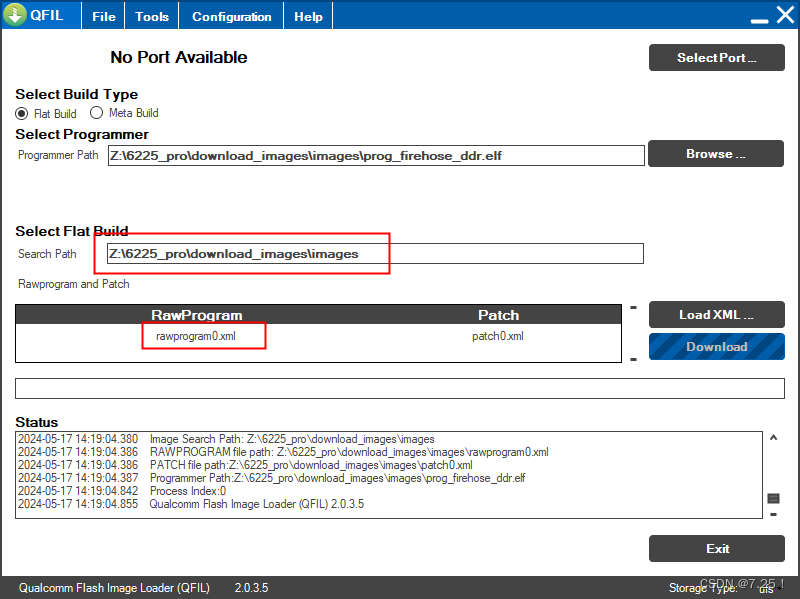This screenshot has width=800, height=599.
Task: Click the Qualcomm Flash Image Loader 2.0.3.5 log line
Action: [191, 504]
